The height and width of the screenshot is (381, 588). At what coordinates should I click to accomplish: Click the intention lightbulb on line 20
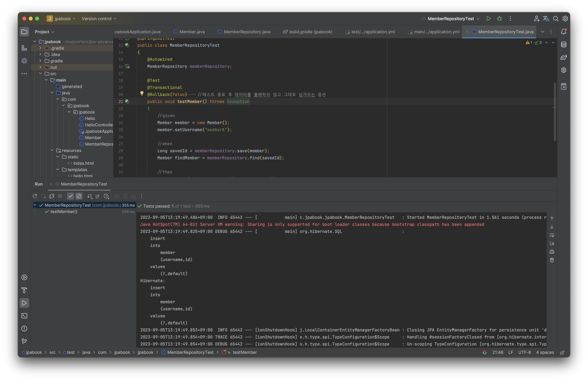[x=142, y=93]
